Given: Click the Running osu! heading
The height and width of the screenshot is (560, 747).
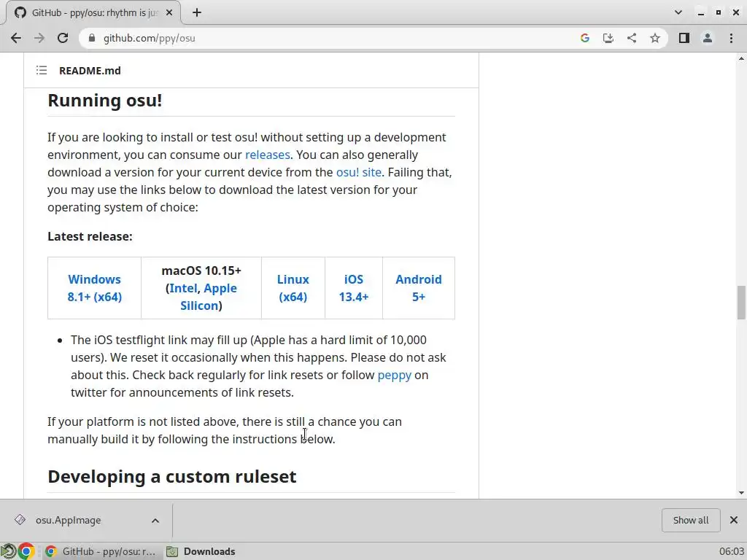Looking at the screenshot, I should click(105, 101).
